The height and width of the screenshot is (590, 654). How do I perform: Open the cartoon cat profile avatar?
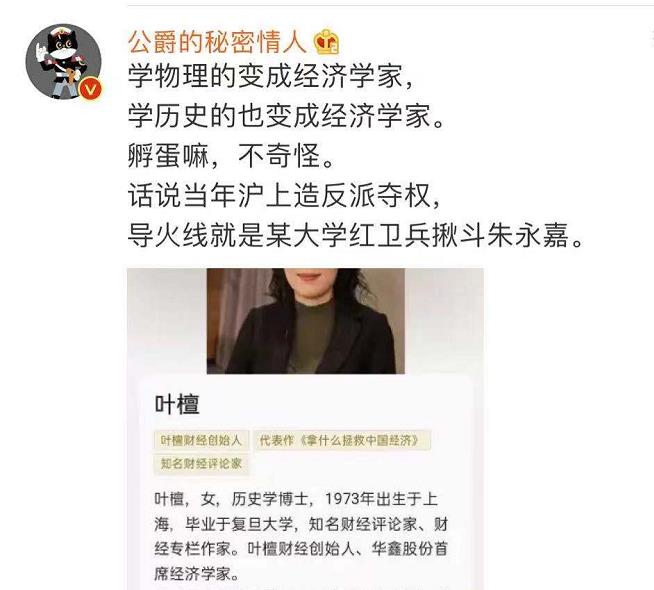coord(64,62)
